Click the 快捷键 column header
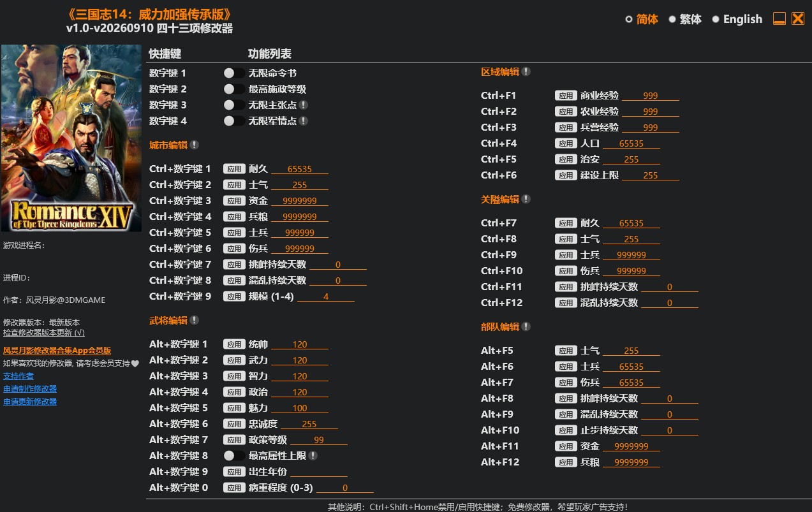812x512 pixels. [x=165, y=54]
